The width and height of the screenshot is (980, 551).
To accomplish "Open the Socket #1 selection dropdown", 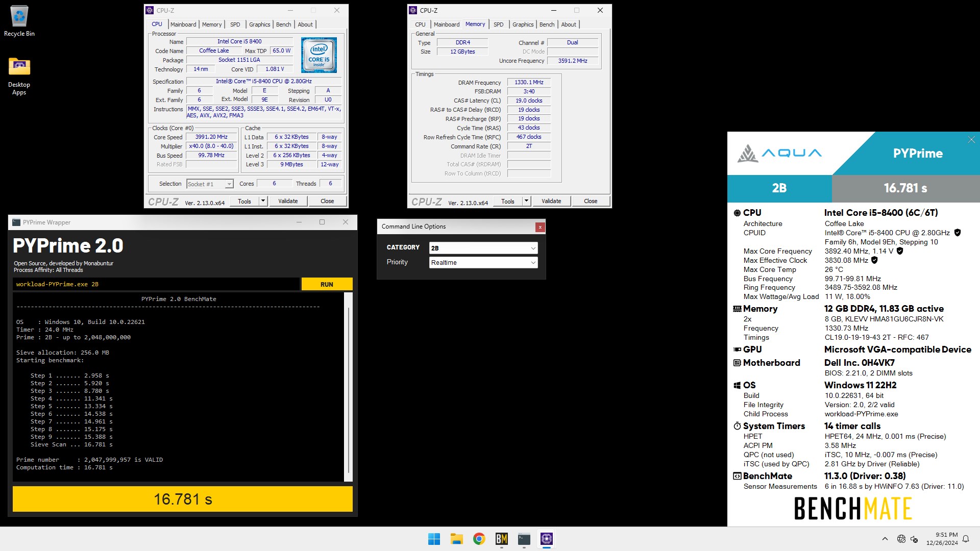I will [210, 184].
